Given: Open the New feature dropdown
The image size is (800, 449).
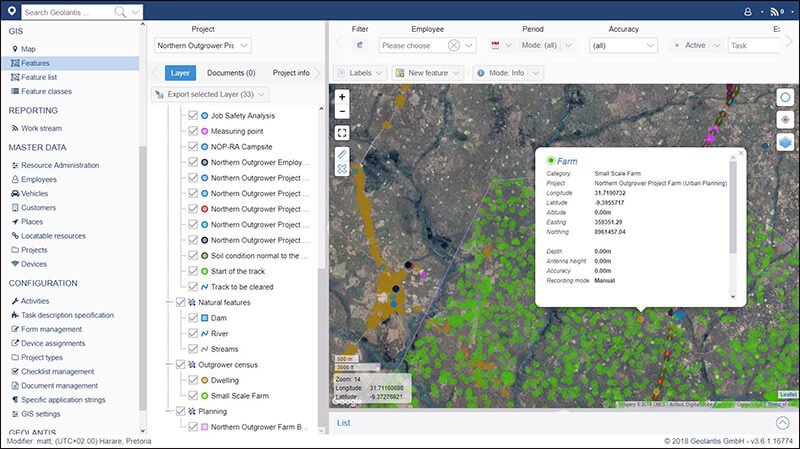Looking at the screenshot, I should point(428,73).
